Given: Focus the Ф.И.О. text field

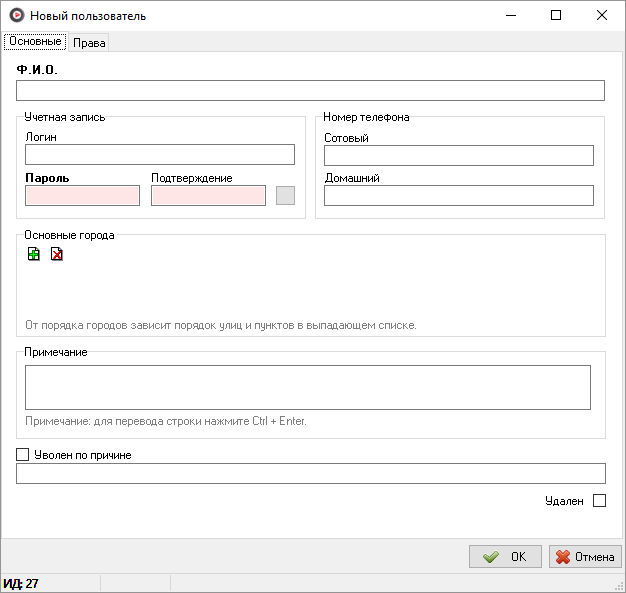Looking at the screenshot, I should click(310, 91).
